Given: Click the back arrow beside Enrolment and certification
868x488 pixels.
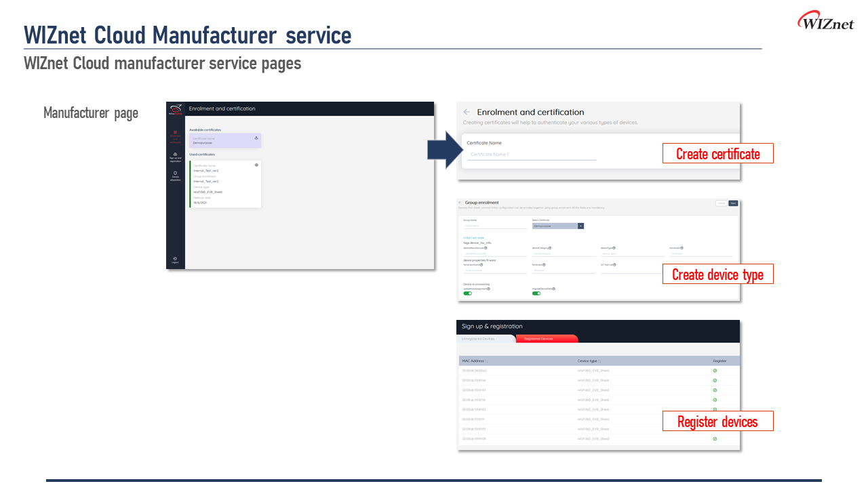Looking at the screenshot, I should pos(467,112).
